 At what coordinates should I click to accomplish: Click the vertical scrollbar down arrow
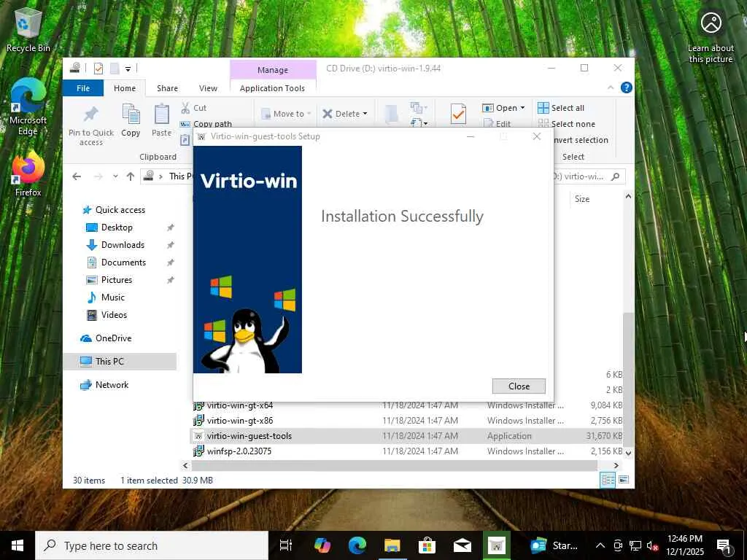pyautogui.click(x=628, y=453)
